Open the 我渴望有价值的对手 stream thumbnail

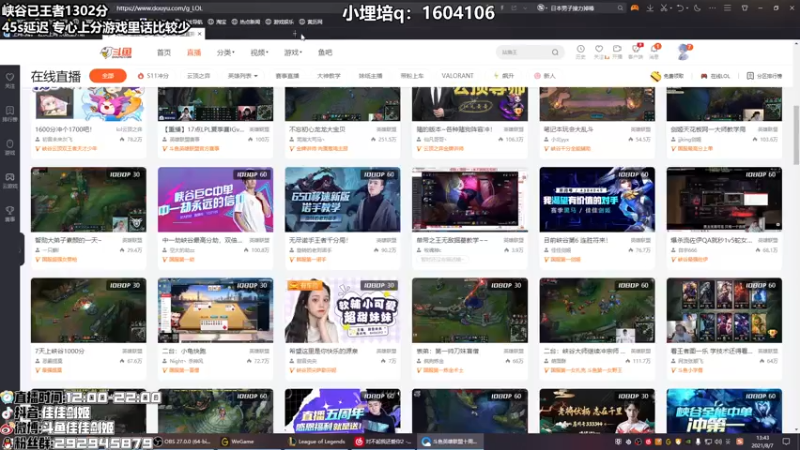click(x=597, y=199)
